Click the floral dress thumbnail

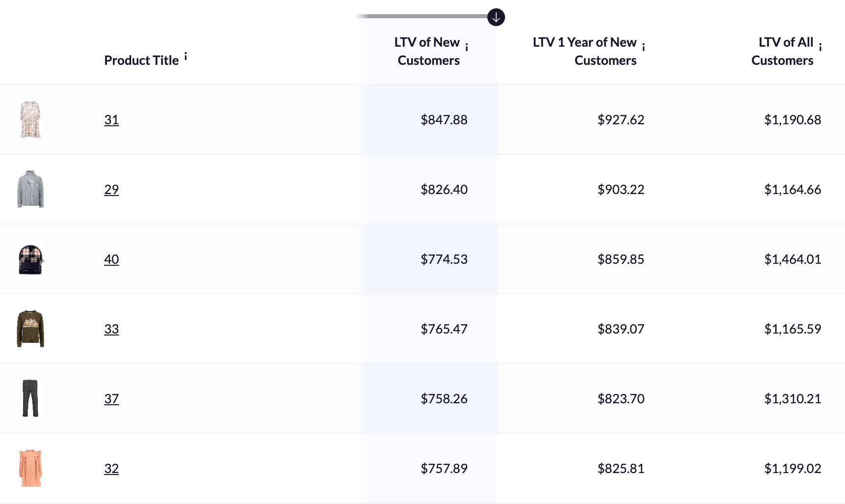[x=30, y=119]
